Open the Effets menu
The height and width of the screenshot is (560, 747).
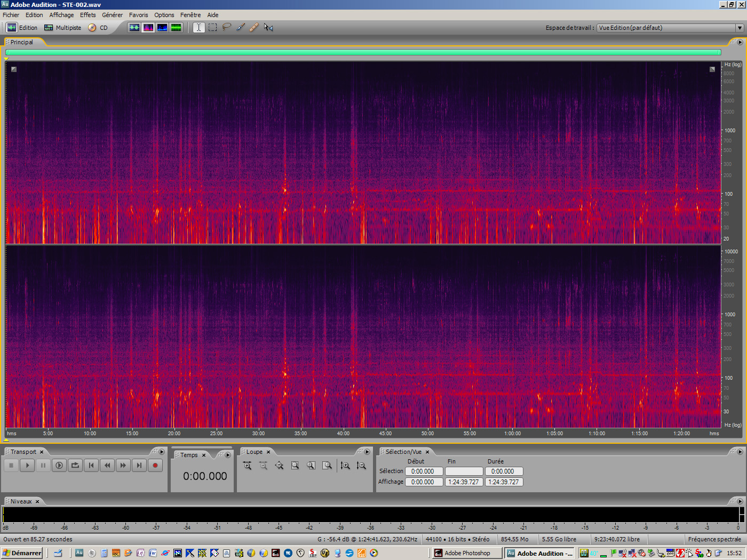[88, 14]
